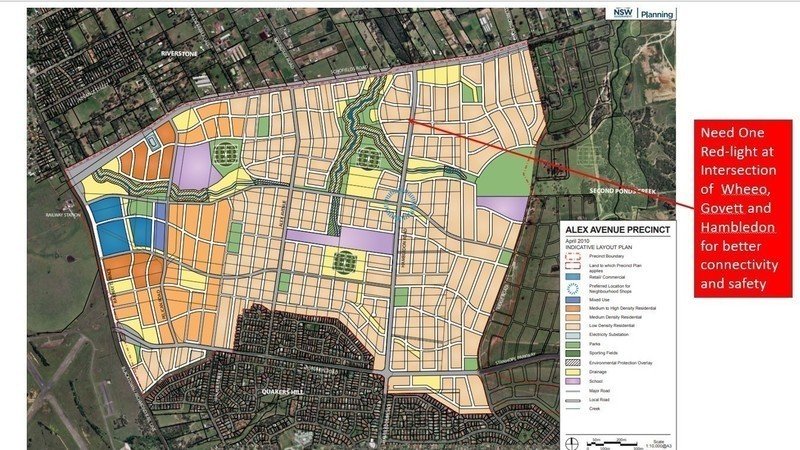Viewport: 800px width, 450px height.
Task: Click the Retail/Commercial blue legend swatch
Action: tap(573, 277)
